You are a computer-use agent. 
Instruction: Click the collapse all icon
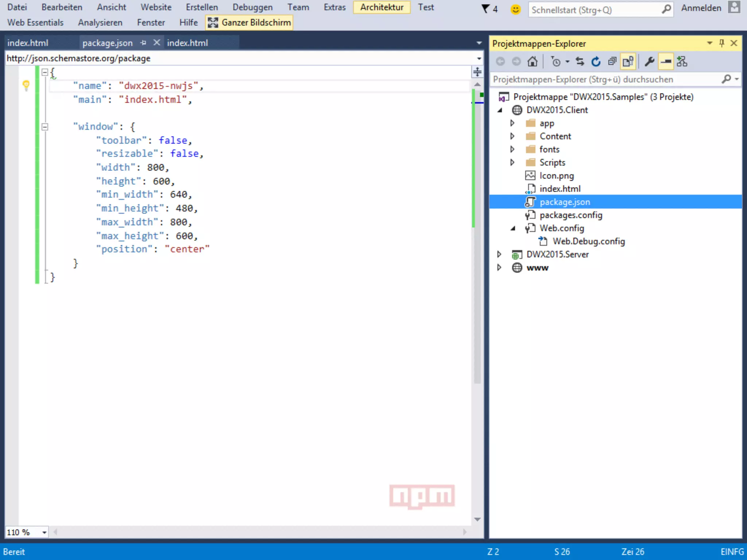click(612, 62)
